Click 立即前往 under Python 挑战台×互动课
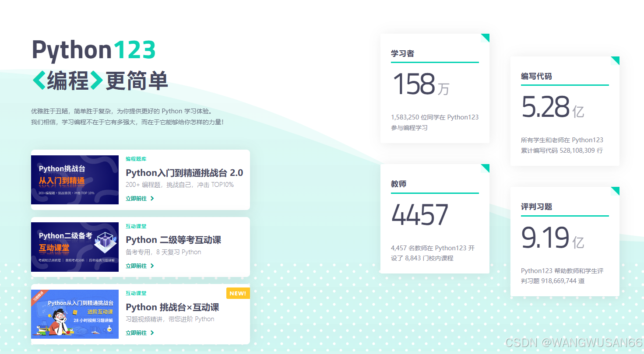This screenshot has width=644, height=354. [136, 333]
